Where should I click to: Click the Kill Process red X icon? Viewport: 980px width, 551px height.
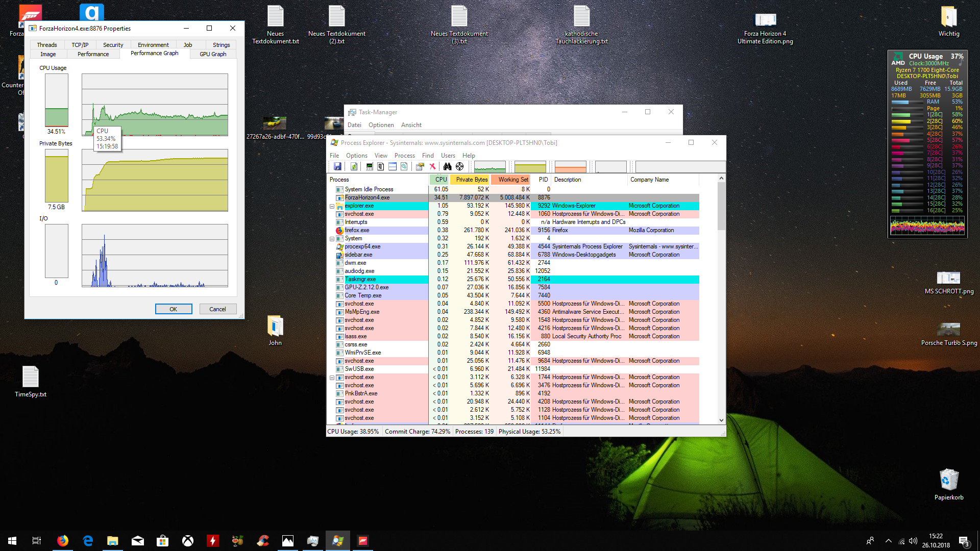pyautogui.click(x=432, y=166)
